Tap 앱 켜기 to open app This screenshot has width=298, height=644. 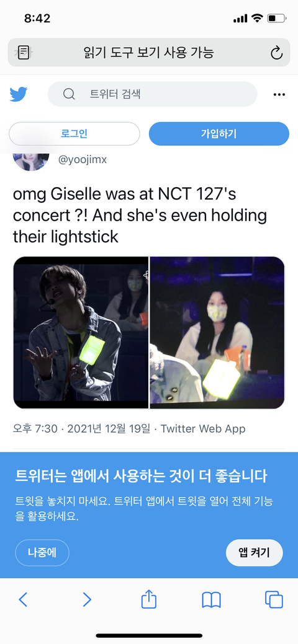click(255, 552)
